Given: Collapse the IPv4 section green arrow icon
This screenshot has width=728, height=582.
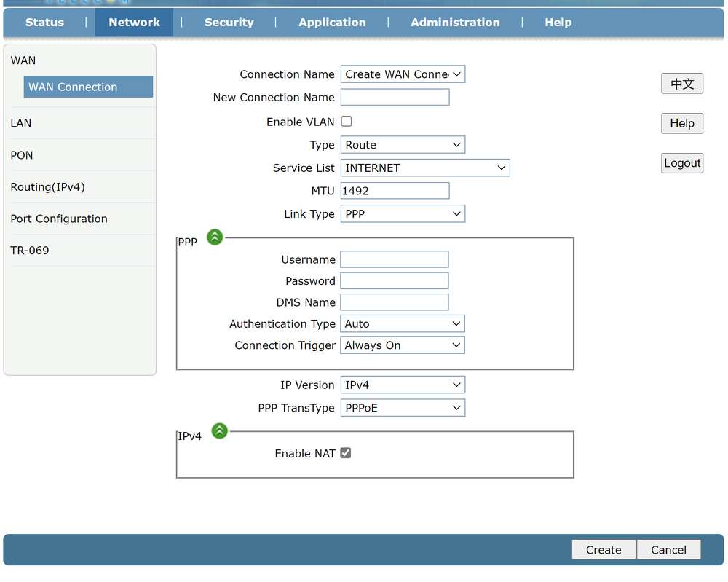Looking at the screenshot, I should pos(219,431).
